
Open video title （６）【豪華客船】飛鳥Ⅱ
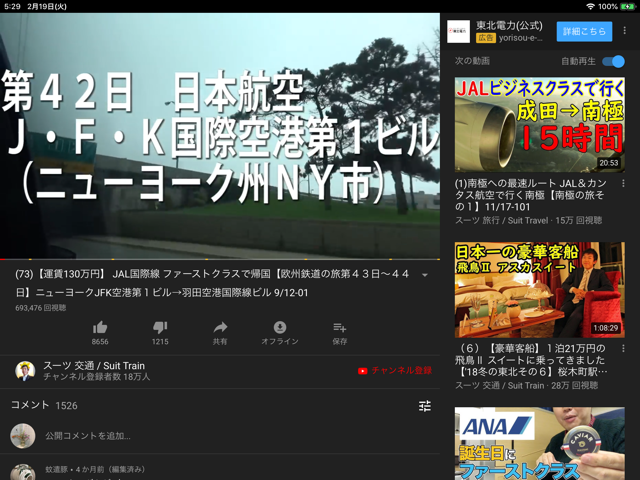(x=531, y=360)
